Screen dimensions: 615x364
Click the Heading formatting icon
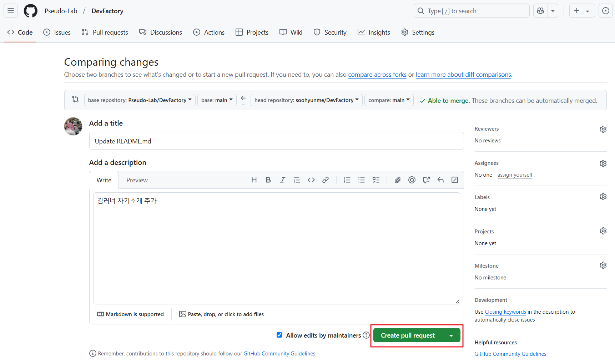(x=254, y=180)
